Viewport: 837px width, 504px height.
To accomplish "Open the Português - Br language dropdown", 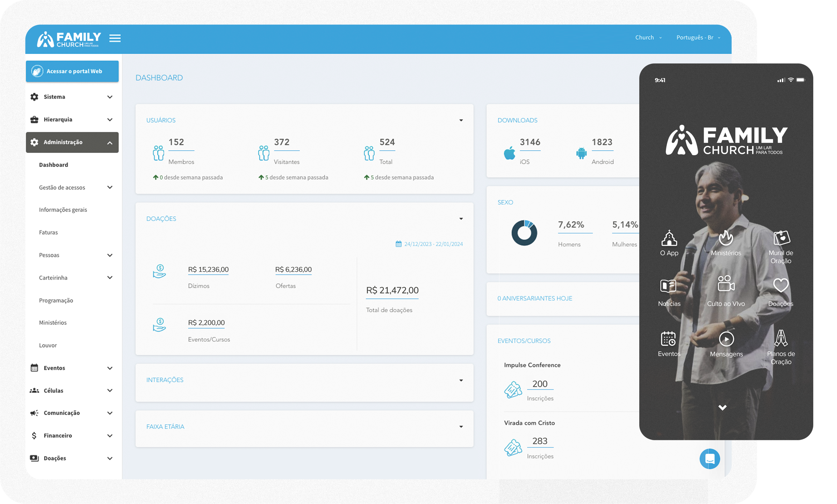I will (x=698, y=38).
